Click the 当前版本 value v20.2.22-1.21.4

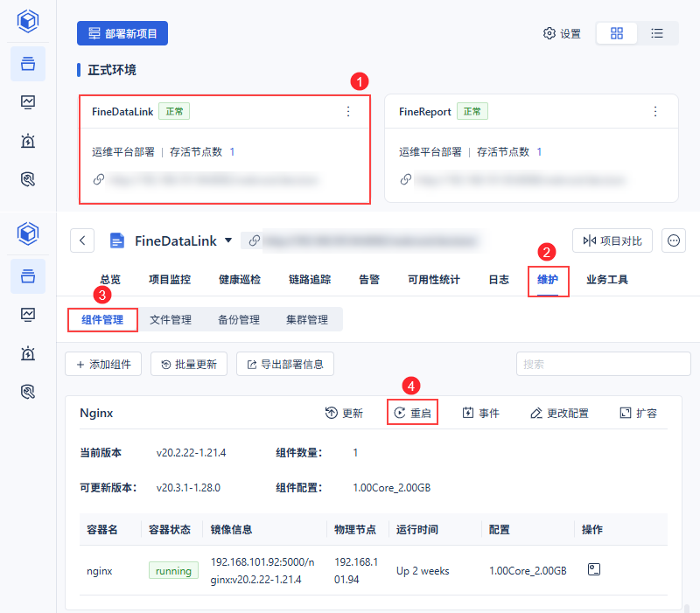coord(191,453)
